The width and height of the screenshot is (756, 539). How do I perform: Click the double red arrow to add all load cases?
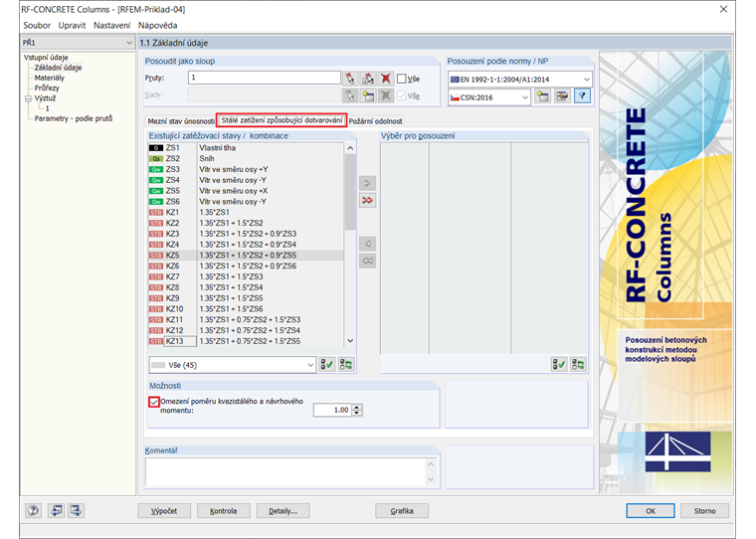367,200
